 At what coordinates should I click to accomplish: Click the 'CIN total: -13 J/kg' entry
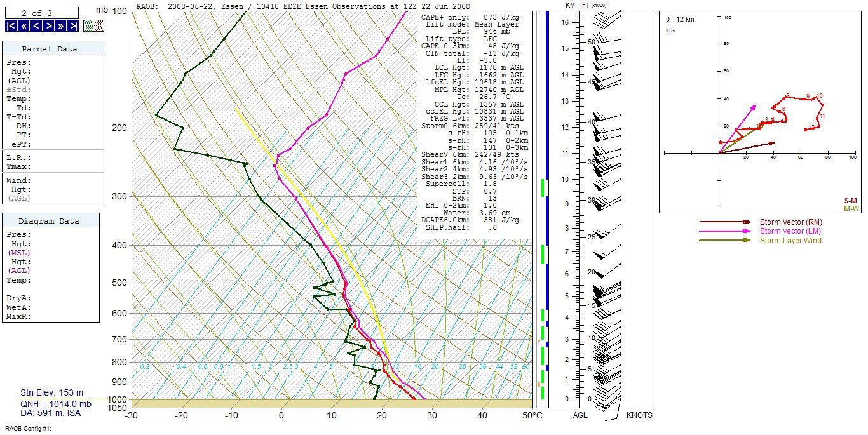coord(472,53)
